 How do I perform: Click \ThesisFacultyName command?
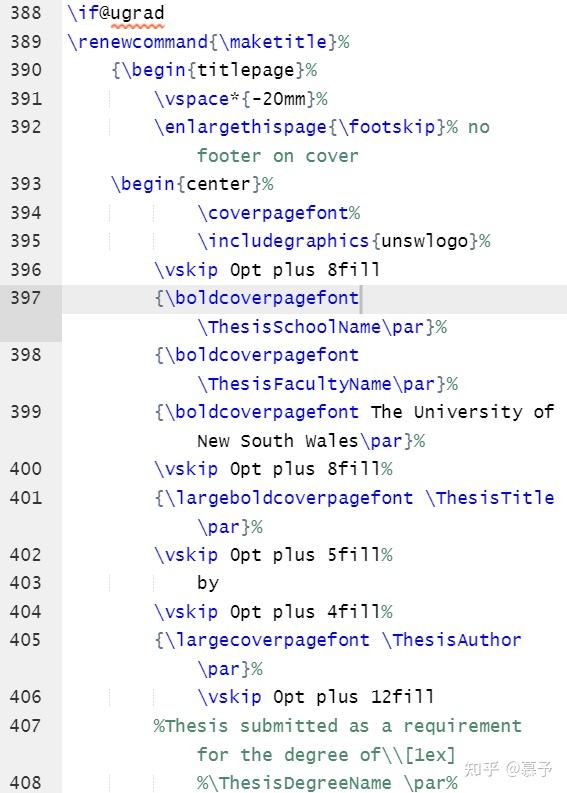[x=294, y=384]
